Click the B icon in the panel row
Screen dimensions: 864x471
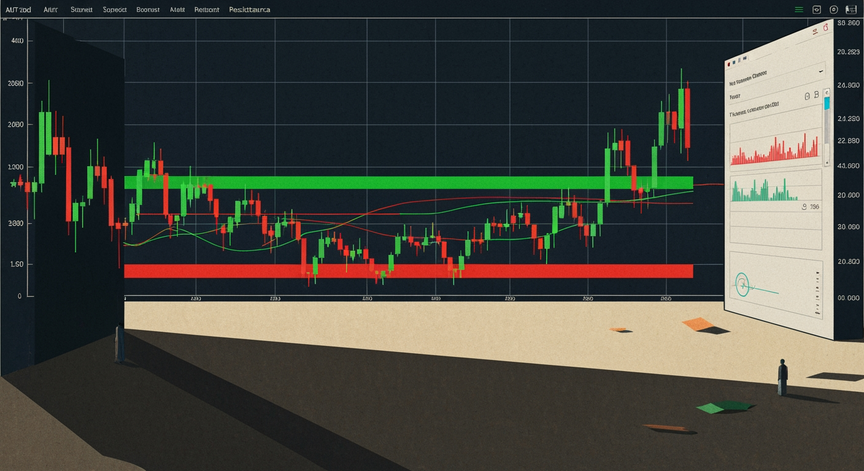(817, 95)
